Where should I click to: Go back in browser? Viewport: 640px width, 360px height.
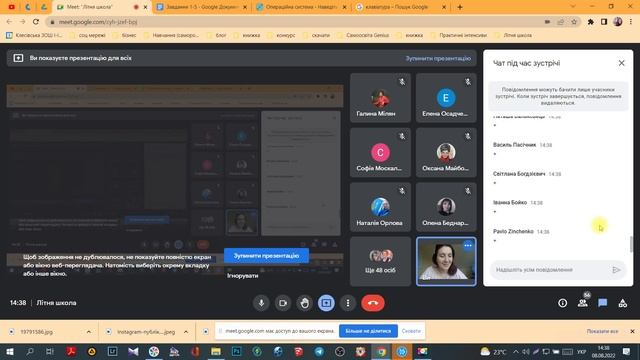[9, 22]
